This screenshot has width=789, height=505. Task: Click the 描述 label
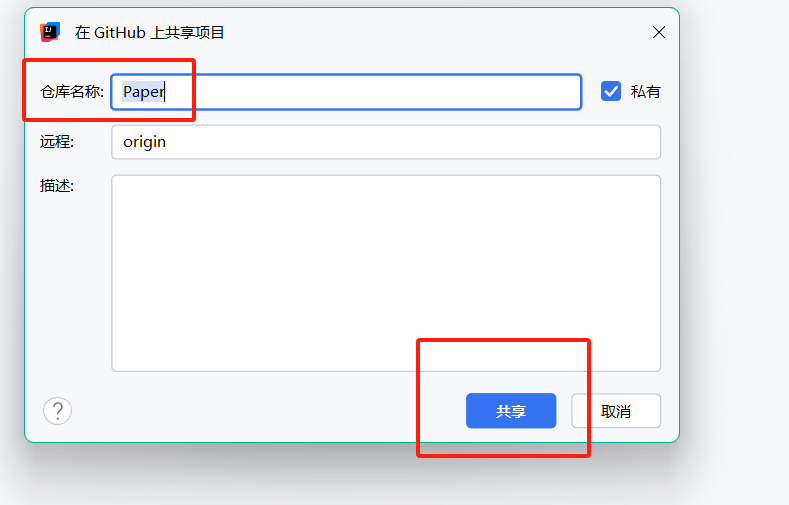pyautogui.click(x=57, y=186)
